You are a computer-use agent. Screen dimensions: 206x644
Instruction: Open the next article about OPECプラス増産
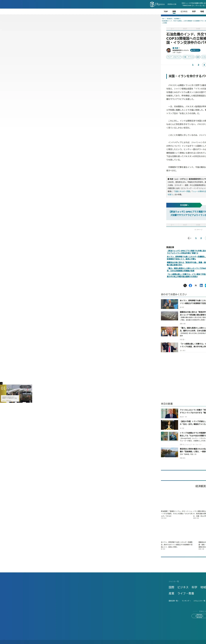click(188, 213)
